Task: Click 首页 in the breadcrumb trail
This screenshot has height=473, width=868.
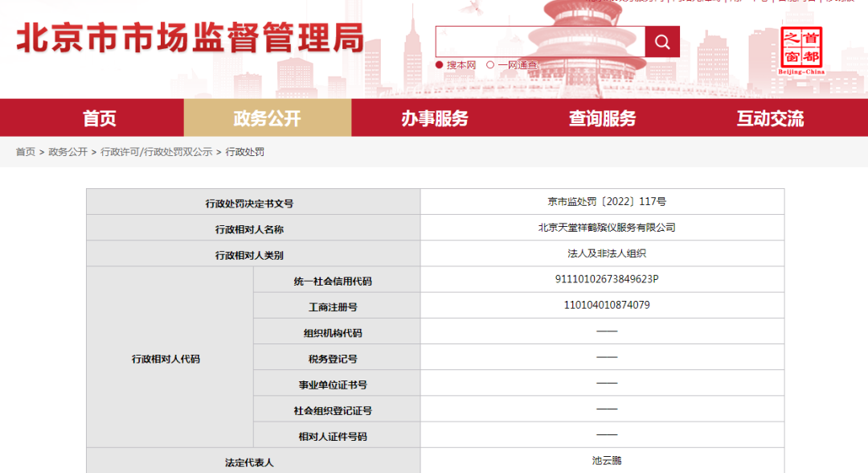Action: pyautogui.click(x=26, y=152)
